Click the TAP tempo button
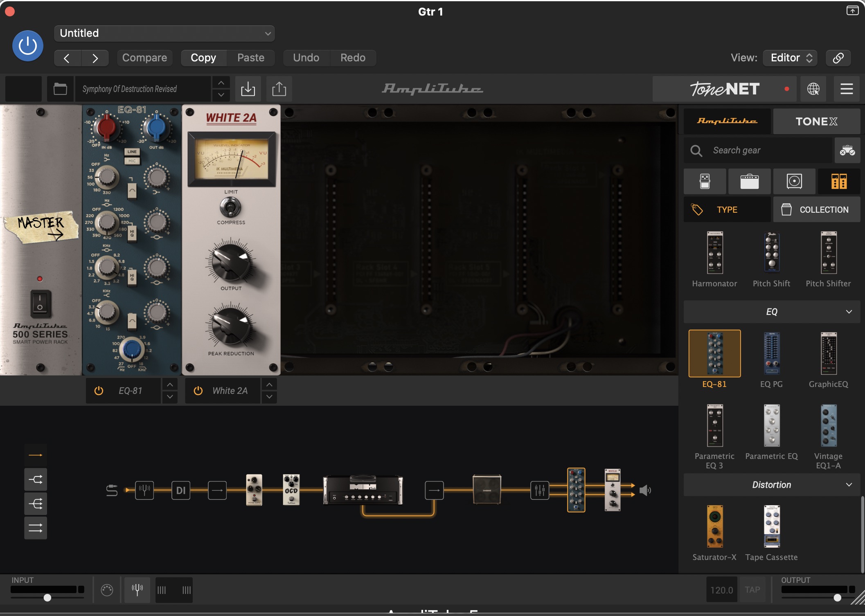The width and height of the screenshot is (865, 616). (x=752, y=589)
